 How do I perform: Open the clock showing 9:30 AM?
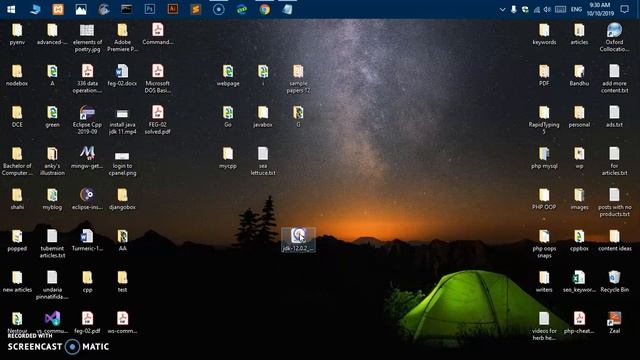600,9
